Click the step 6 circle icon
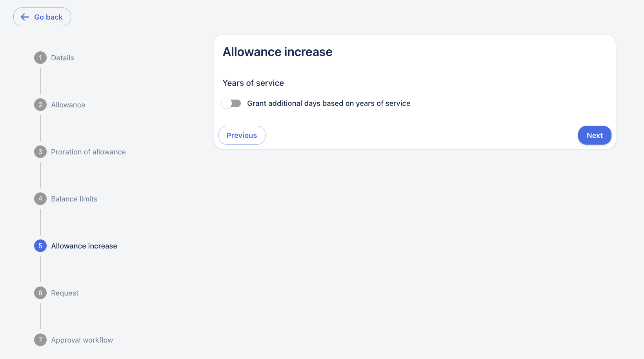The image size is (644, 359). coord(40,293)
